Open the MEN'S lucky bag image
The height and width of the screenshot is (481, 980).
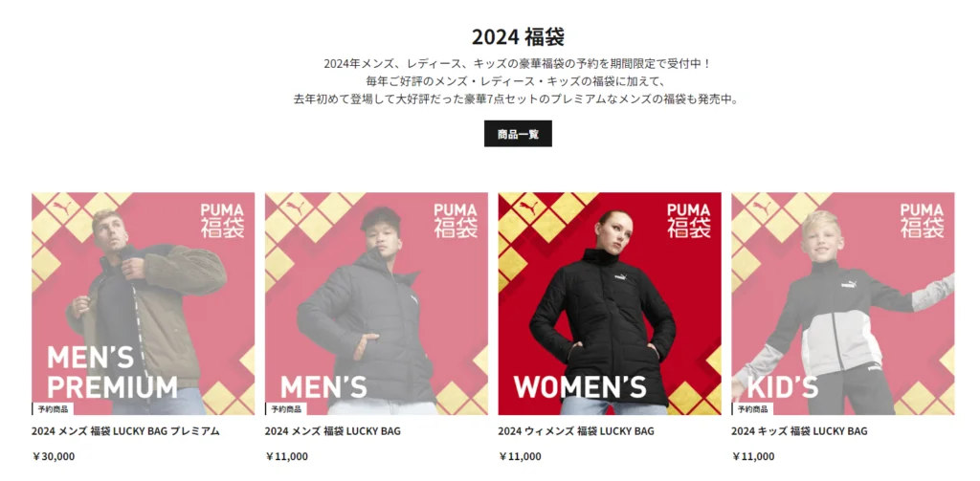click(x=376, y=303)
